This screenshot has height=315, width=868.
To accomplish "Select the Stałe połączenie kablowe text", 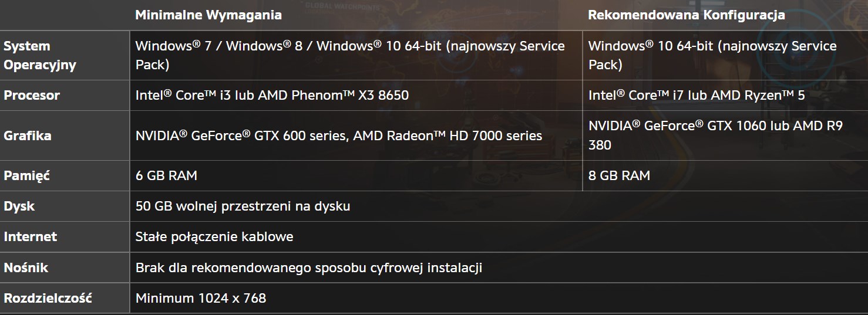I will point(214,236).
